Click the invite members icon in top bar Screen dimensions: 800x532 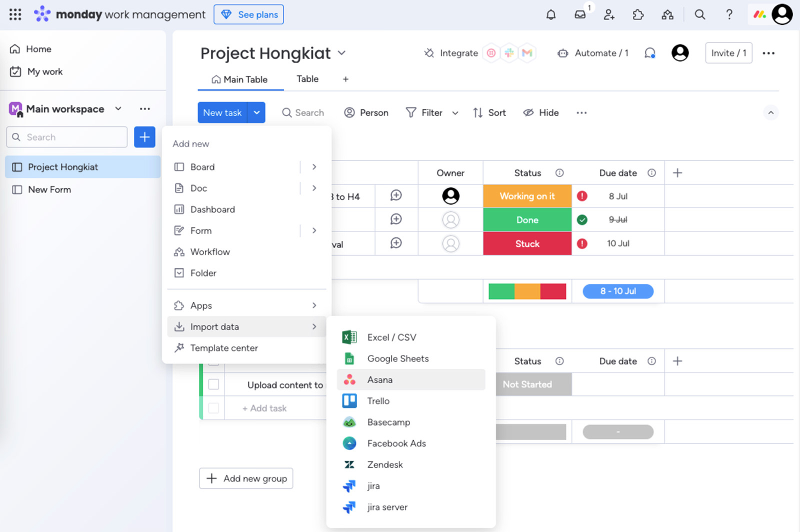point(609,14)
